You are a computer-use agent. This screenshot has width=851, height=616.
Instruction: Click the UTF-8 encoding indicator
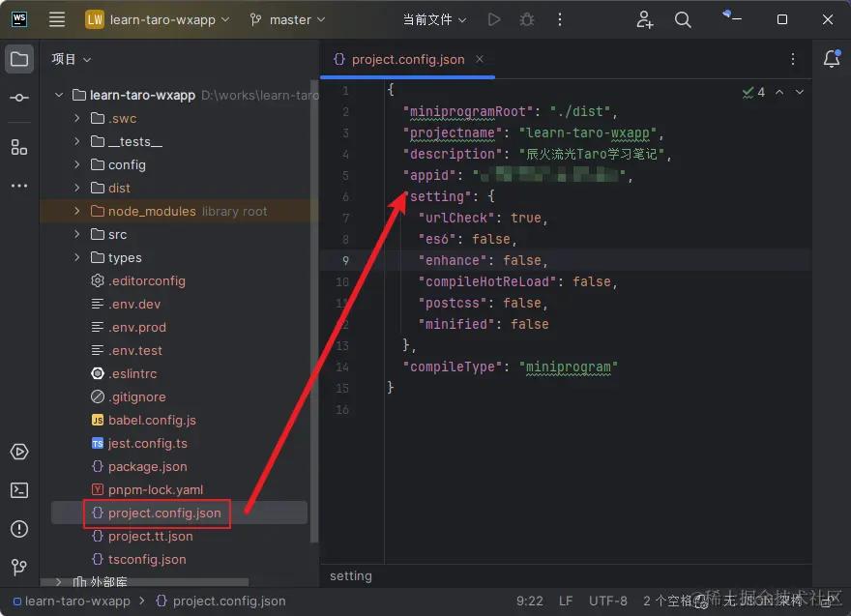[608, 601]
